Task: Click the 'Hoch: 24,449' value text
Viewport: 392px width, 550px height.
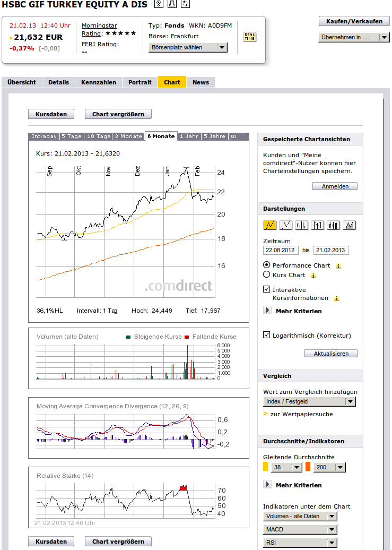Action: click(x=152, y=311)
